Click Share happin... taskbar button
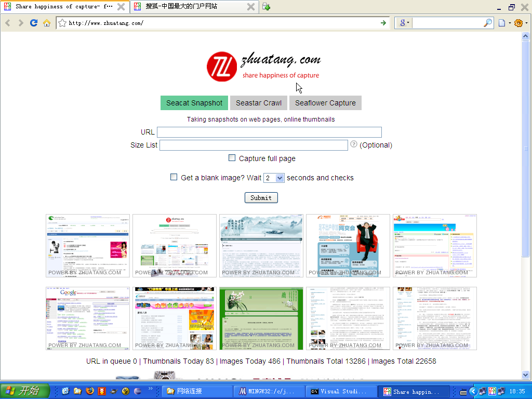Image resolution: width=532 pixels, height=399 pixels. pos(414,392)
